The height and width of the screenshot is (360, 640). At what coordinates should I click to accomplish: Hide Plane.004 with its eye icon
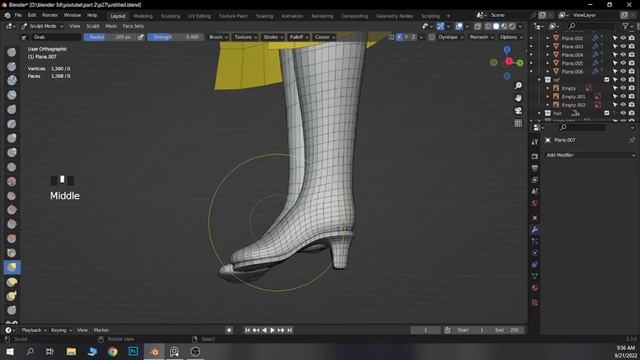coord(623,55)
